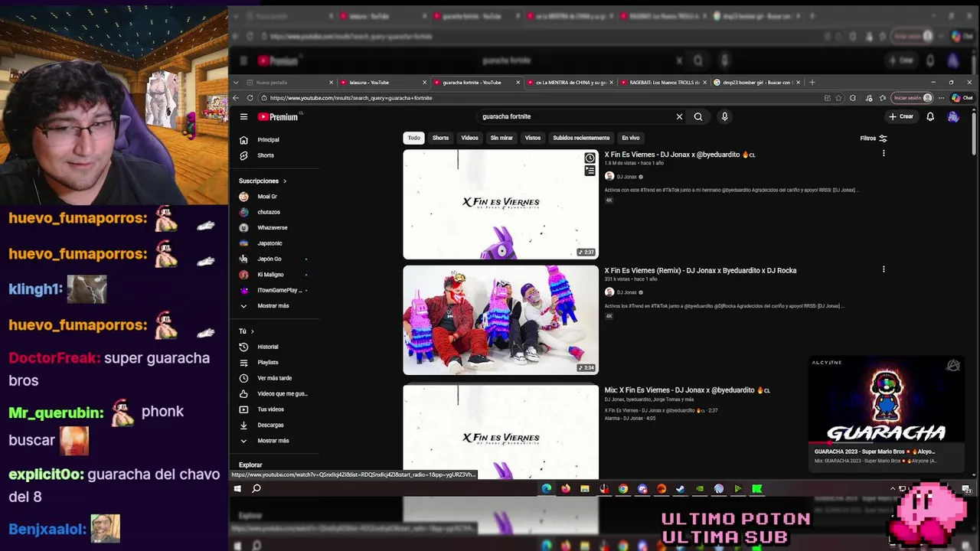Select the Videos filter chip
The height and width of the screenshot is (551, 980).
pos(469,138)
